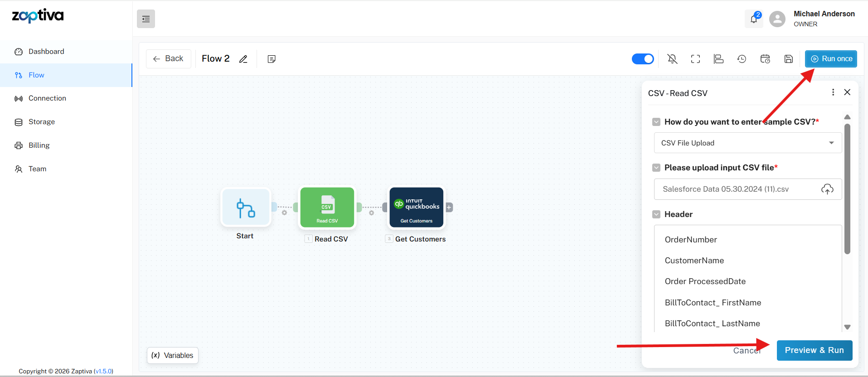Click the upload cloud icon for CSV file
Screen dimensions: 868x377
point(827,189)
